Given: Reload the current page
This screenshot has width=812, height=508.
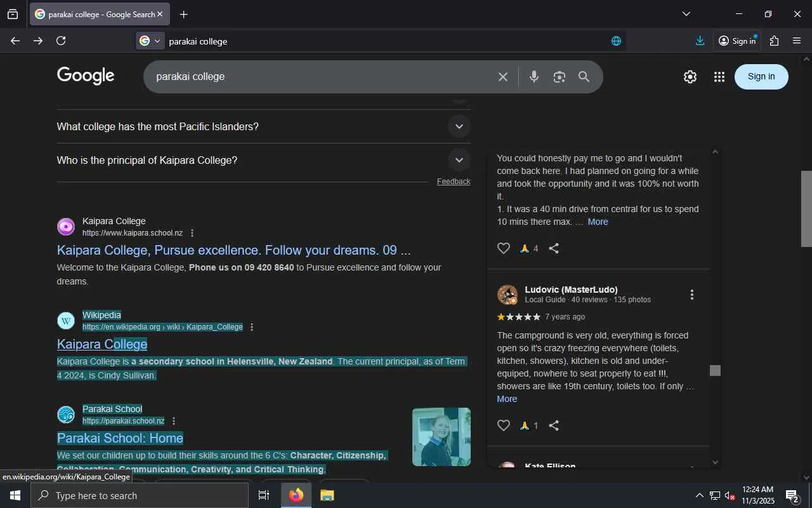Looking at the screenshot, I should click(x=61, y=41).
